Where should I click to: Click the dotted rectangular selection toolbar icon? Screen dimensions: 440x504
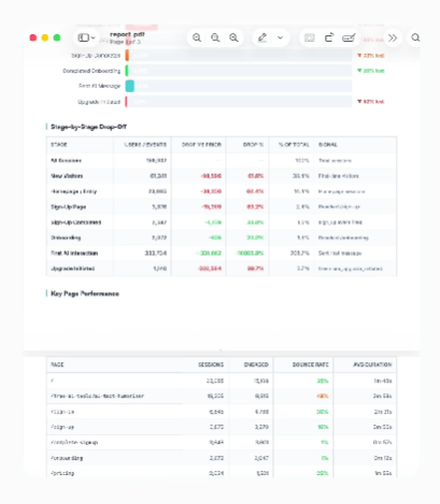tap(309, 38)
